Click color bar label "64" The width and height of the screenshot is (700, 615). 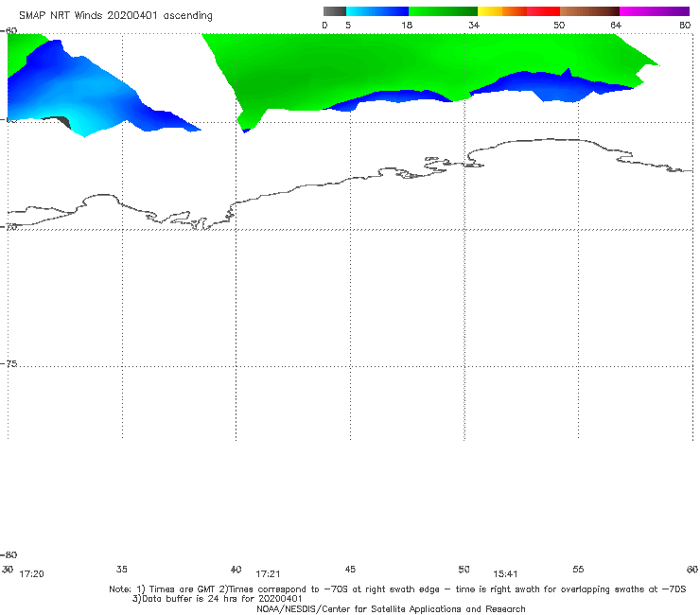tap(616, 25)
